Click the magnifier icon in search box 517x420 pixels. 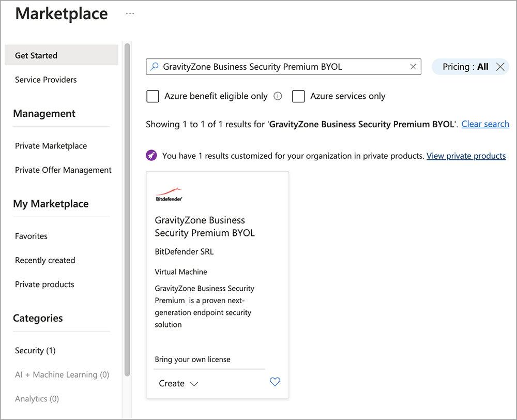pyautogui.click(x=154, y=67)
